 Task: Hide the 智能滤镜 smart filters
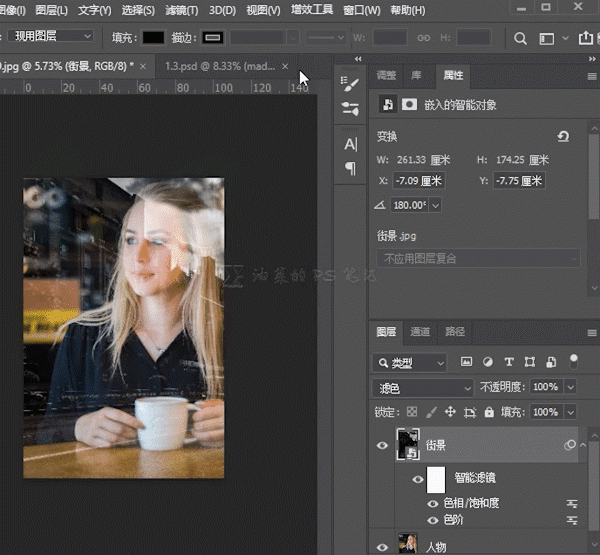[418, 479]
